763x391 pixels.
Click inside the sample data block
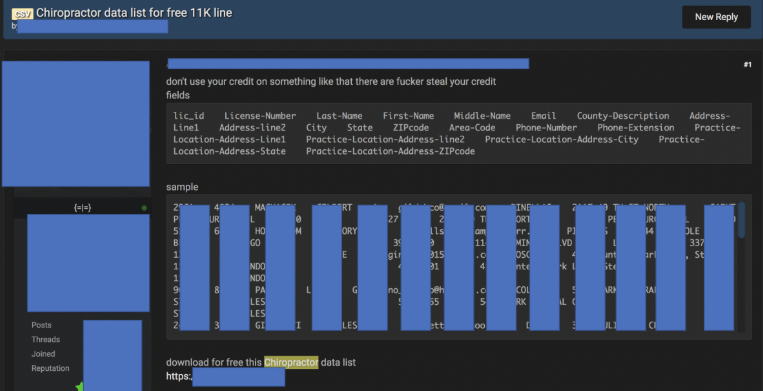(452, 267)
